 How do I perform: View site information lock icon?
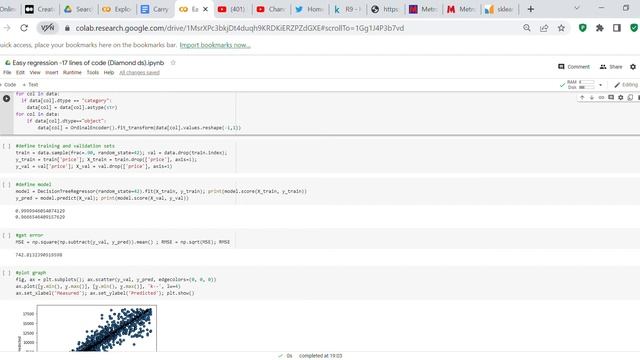[x=67, y=28]
